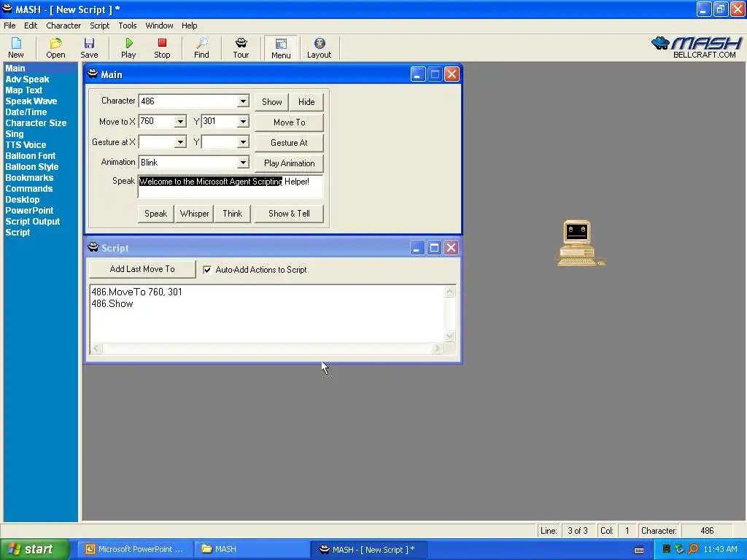Stop playback with red Stop icon
This screenshot has height=560, width=747.
162,48
